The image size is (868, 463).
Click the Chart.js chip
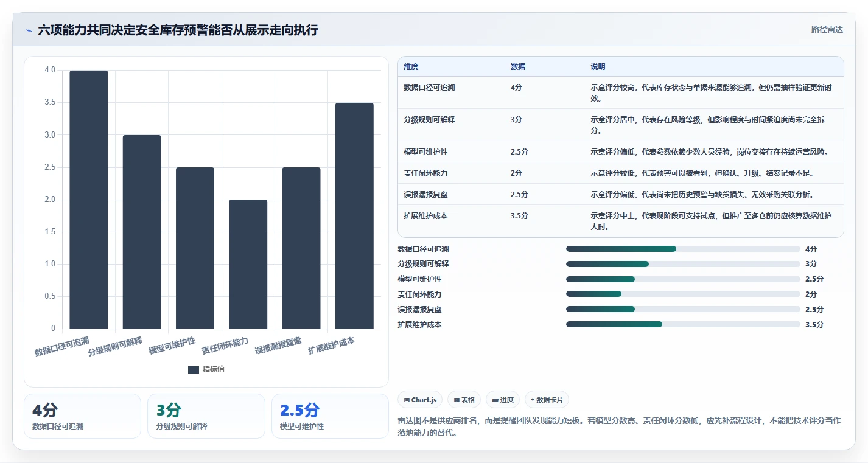[x=420, y=400]
